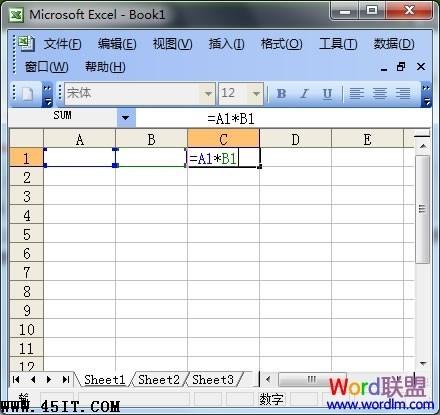This screenshot has height=415, width=440.
Task: Center align text
Action: (x=380, y=94)
